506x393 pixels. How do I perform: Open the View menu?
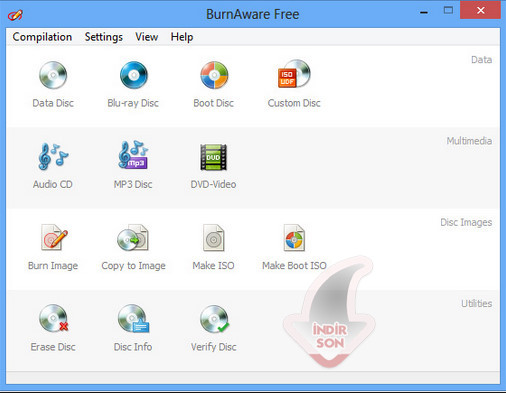pyautogui.click(x=147, y=37)
